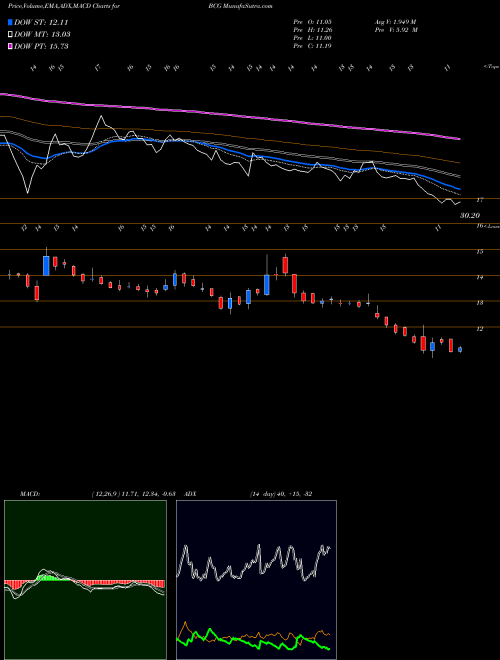Select the DOW PT: 15.73 legend label
500x660 pixels.
tap(41, 46)
